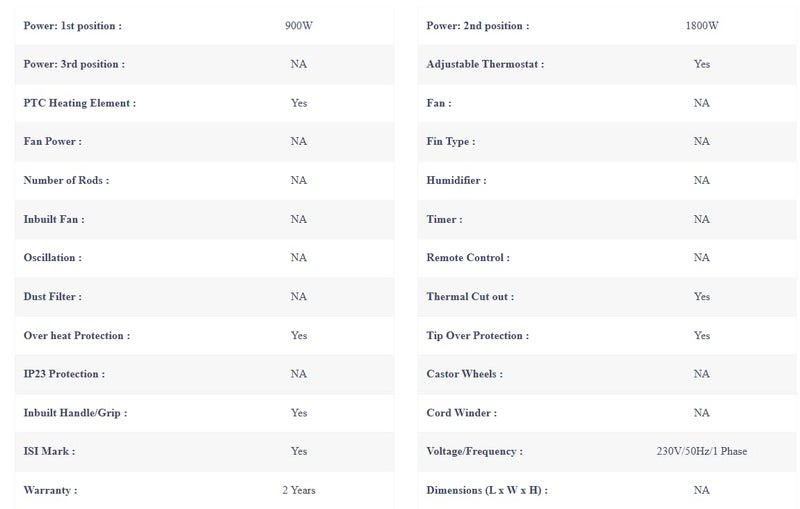This screenshot has width=800, height=509.
Task: Click the 1800W second position value
Action: coord(702,26)
